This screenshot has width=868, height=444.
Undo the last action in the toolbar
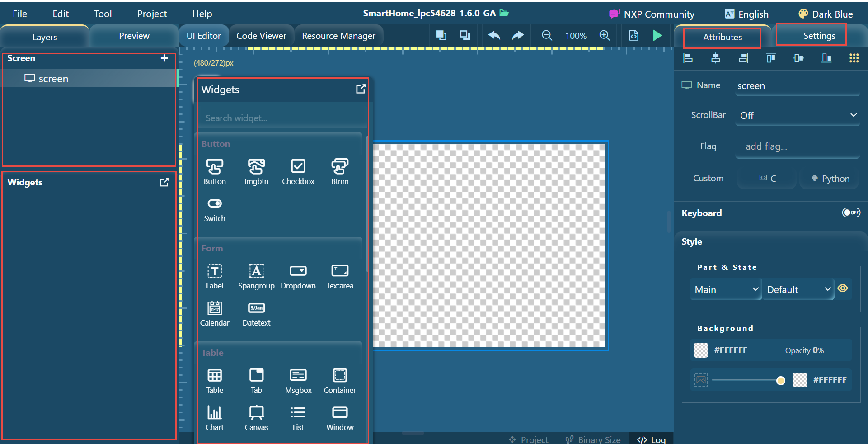494,35
